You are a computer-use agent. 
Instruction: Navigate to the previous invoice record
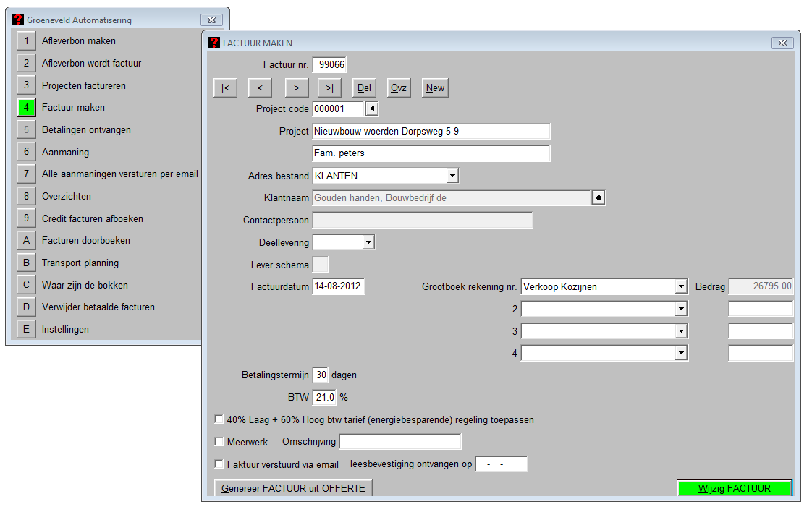pyautogui.click(x=260, y=88)
